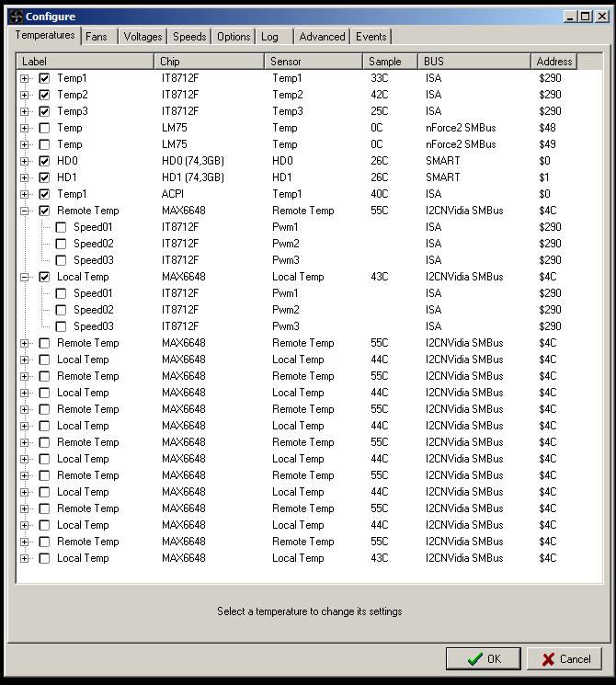This screenshot has height=685, width=616.
Task: Expand the Temp1 IT8712F tree node
Action: pyautogui.click(x=25, y=79)
